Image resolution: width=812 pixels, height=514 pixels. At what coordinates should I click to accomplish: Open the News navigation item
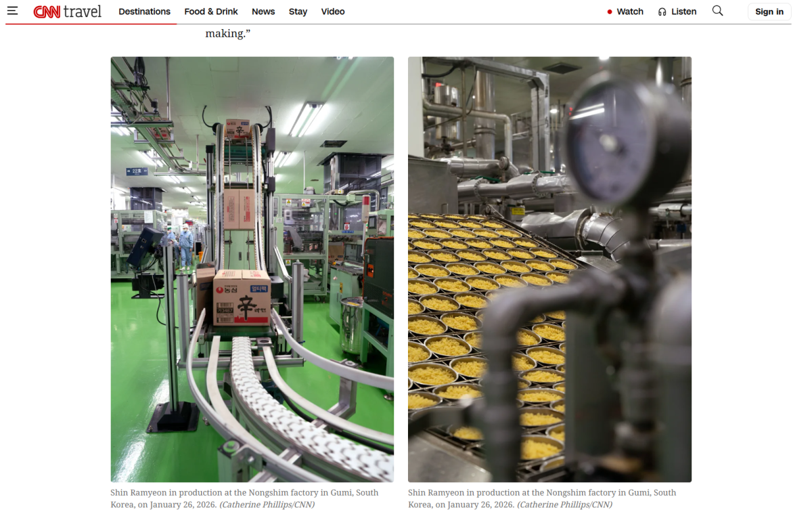click(x=263, y=12)
